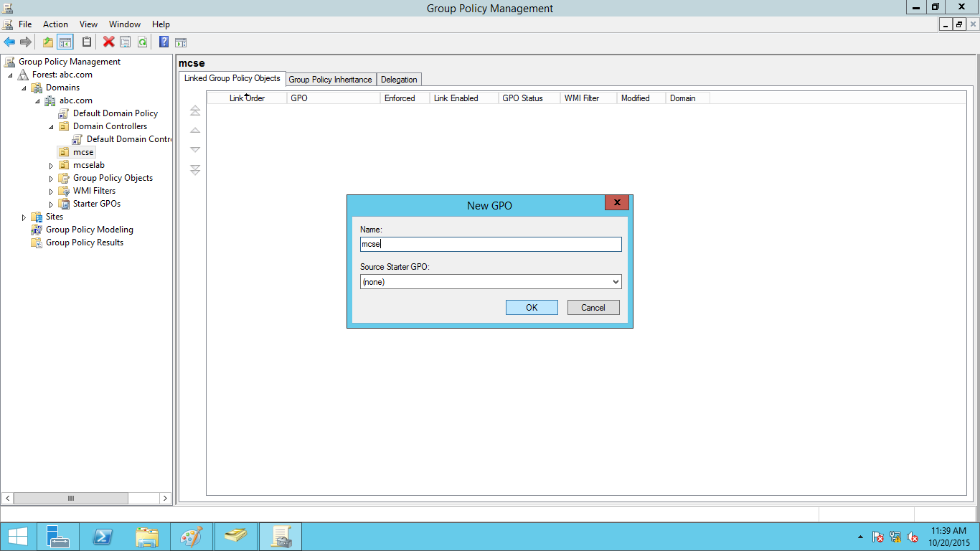Sort by the Link Order column header
The width and height of the screenshot is (980, 551).
click(x=247, y=98)
